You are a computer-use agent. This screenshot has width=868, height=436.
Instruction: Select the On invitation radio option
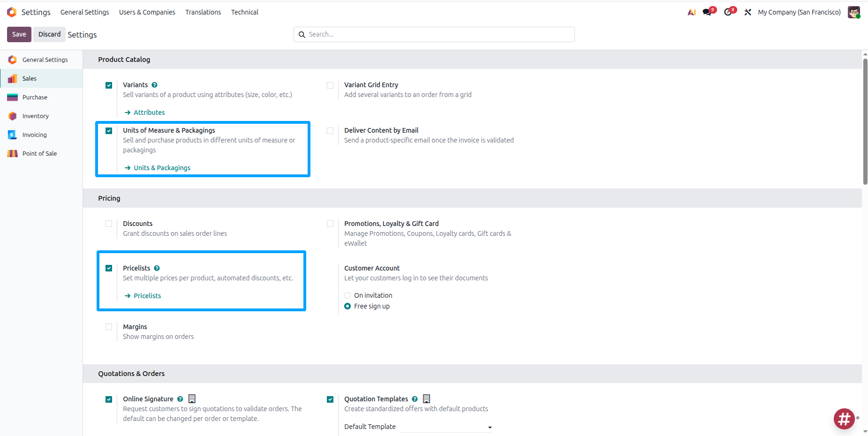347,295
